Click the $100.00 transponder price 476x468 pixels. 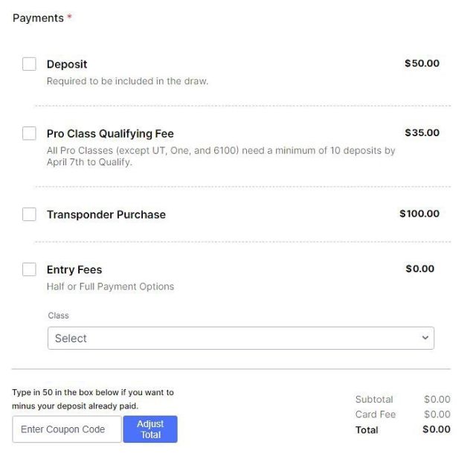[419, 214]
